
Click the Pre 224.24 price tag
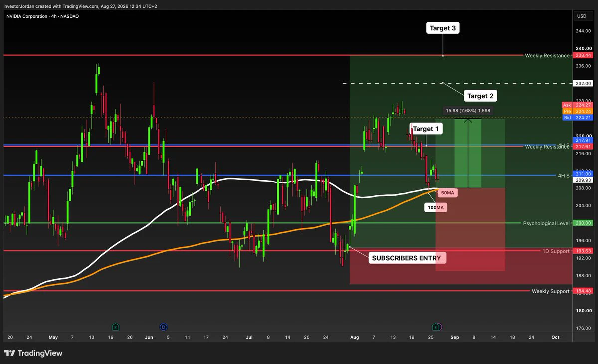(577, 111)
